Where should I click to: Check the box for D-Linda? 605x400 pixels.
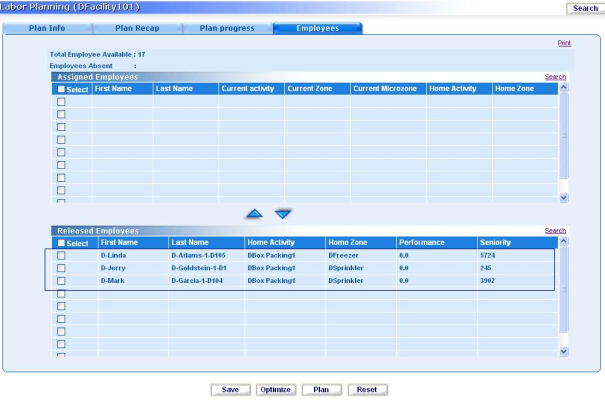[61, 256]
